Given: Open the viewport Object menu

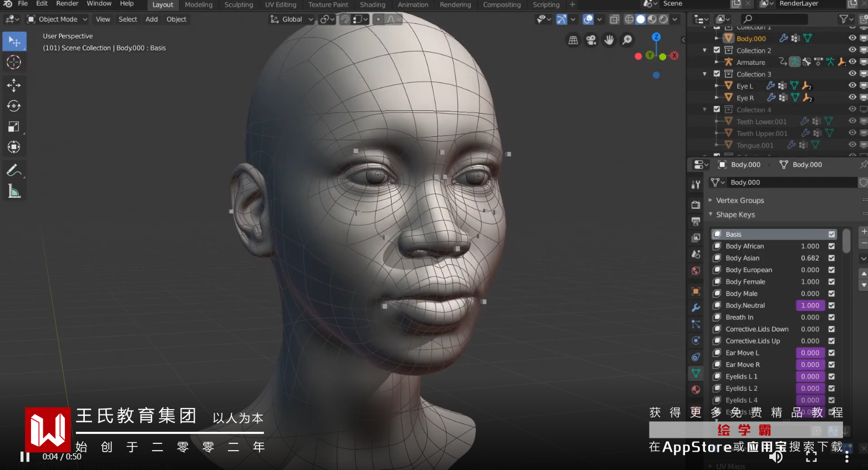Looking at the screenshot, I should (x=176, y=19).
